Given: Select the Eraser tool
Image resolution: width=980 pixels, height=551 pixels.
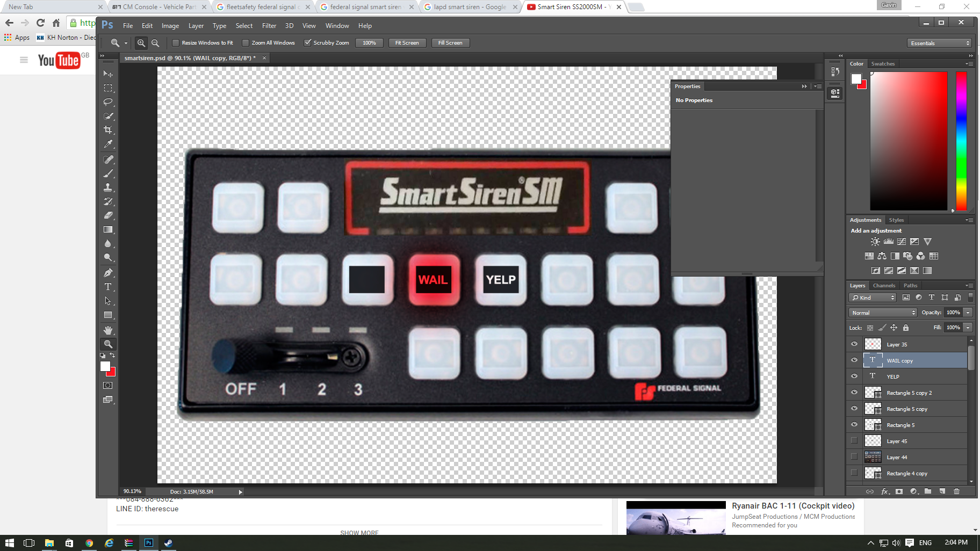Looking at the screenshot, I should coord(108,215).
